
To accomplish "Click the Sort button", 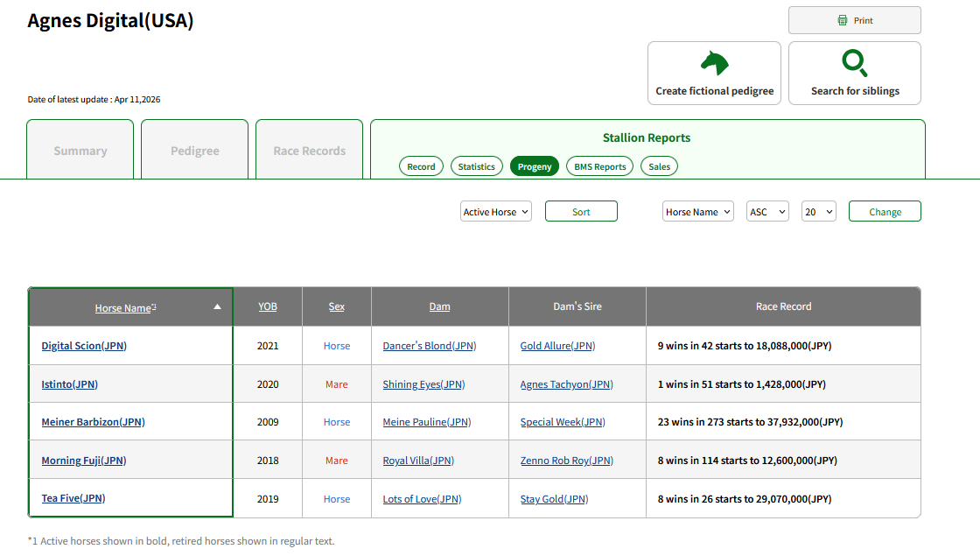I will coord(581,211).
